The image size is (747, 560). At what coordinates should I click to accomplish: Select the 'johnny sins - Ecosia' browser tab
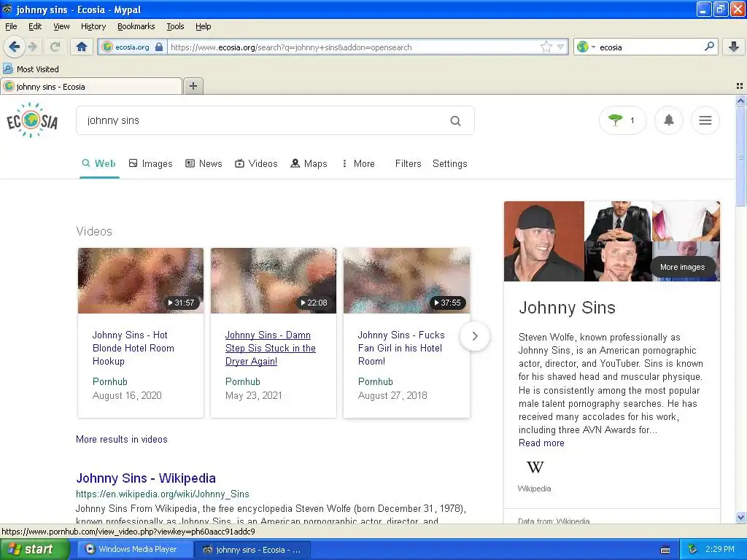tap(91, 87)
